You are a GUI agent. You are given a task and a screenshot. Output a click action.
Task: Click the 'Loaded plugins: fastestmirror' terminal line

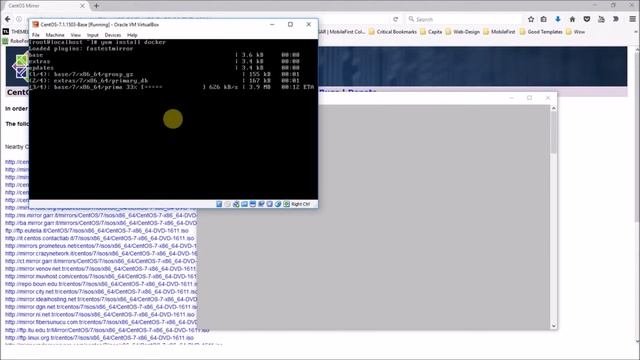(81, 49)
